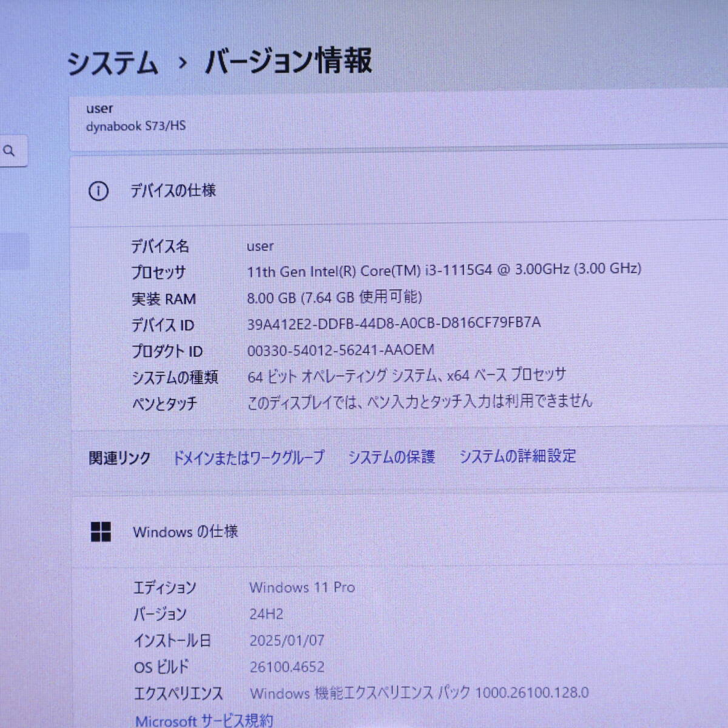Select the pen and touch availability text

tap(419, 402)
